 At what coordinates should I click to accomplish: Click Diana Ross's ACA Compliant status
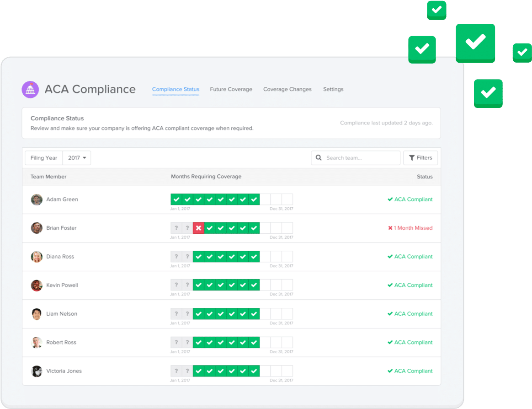pos(410,257)
